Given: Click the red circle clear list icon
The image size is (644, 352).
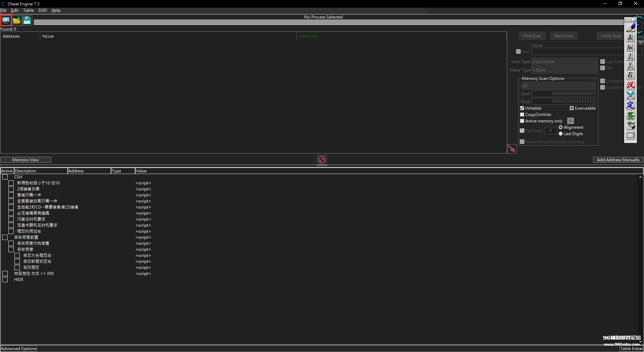Looking at the screenshot, I should pos(322,160).
